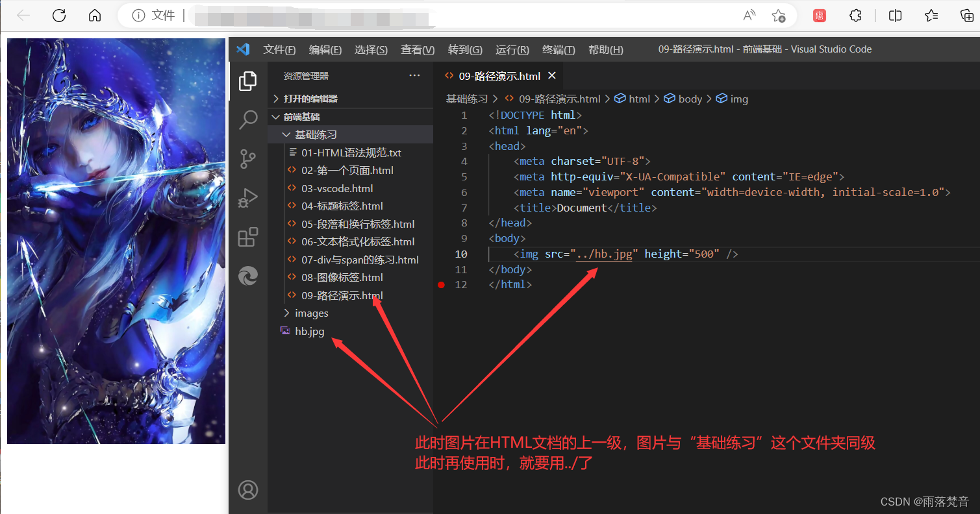
Task: Open Source Control view in activity bar
Action: [x=247, y=159]
